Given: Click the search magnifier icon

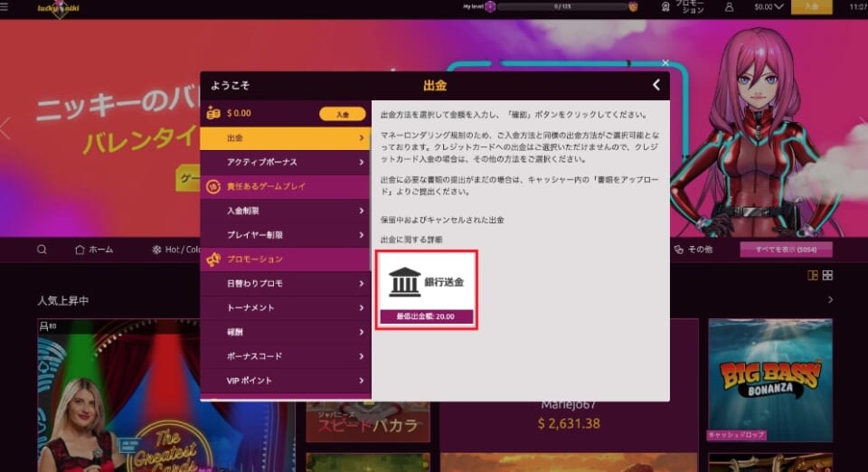Looking at the screenshot, I should click(42, 250).
